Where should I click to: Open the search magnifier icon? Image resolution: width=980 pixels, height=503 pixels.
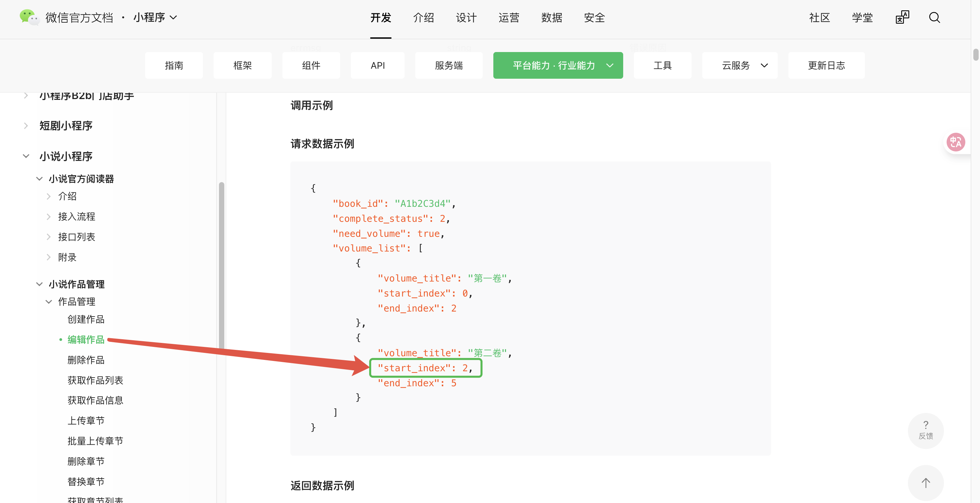(934, 17)
